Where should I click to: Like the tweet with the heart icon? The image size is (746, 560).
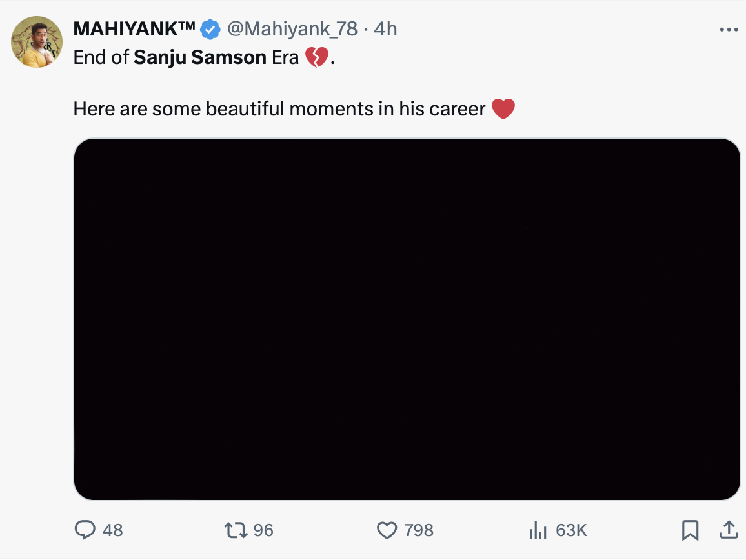(x=387, y=530)
